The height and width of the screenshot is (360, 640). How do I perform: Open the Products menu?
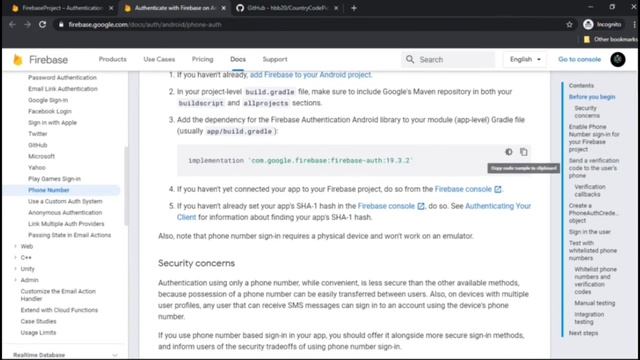[113, 59]
